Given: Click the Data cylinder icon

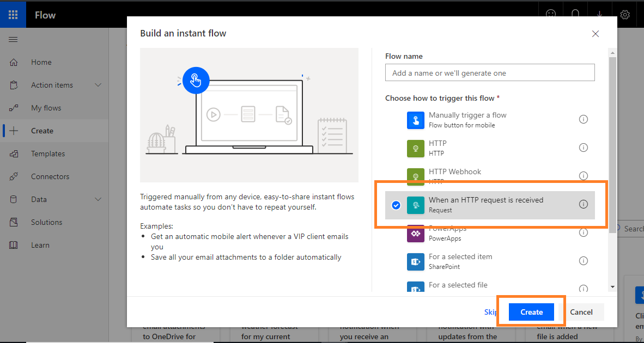Looking at the screenshot, I should (x=14, y=199).
